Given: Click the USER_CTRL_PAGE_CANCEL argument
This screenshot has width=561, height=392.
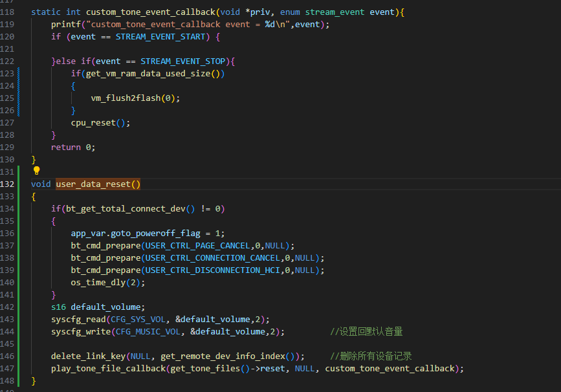Looking at the screenshot, I should click(x=197, y=246).
